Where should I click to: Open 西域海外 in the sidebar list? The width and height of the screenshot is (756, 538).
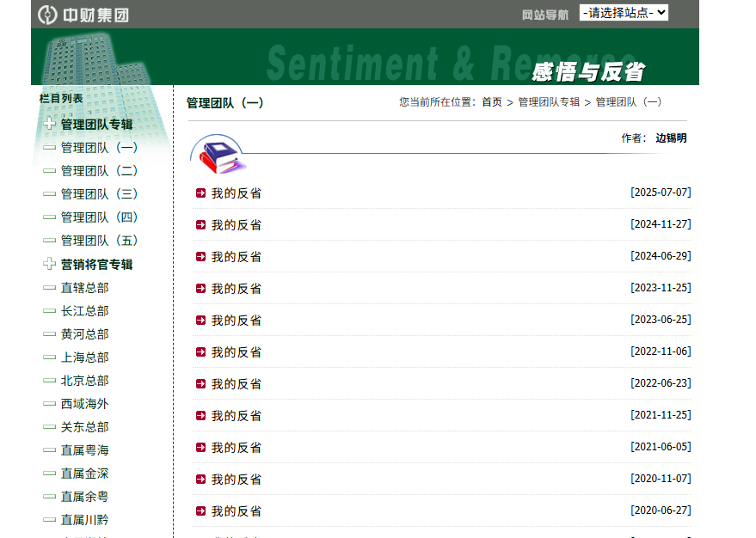[x=84, y=404]
